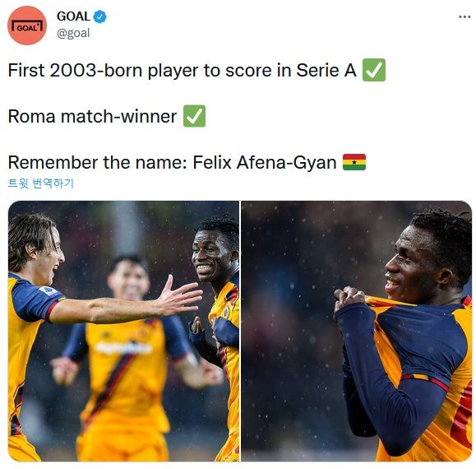Open the @goal handle link

click(x=73, y=33)
